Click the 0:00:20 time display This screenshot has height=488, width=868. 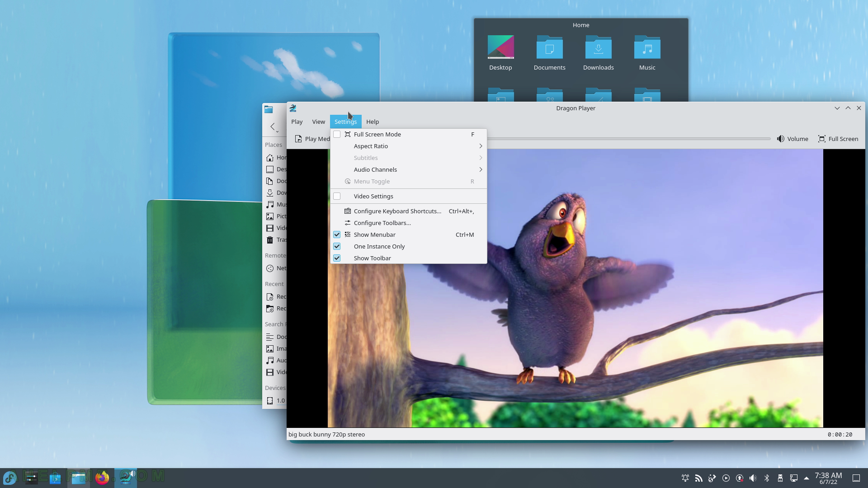click(840, 434)
